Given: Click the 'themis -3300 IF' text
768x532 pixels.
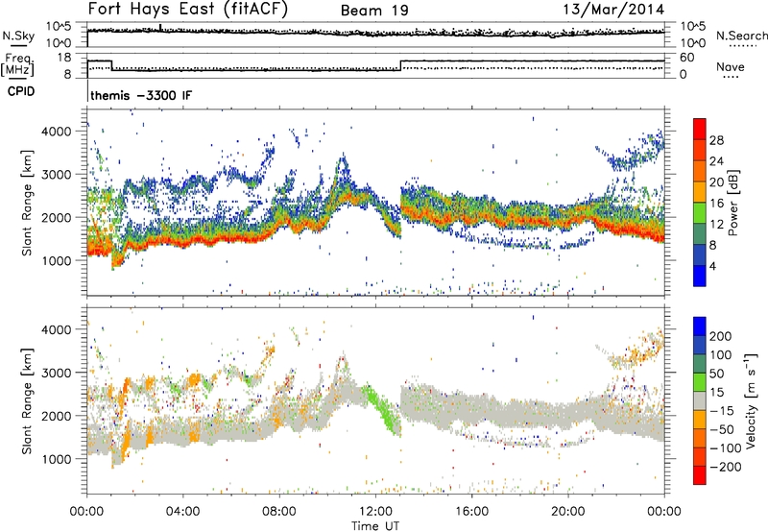Looking at the screenshot, I should tap(141, 95).
